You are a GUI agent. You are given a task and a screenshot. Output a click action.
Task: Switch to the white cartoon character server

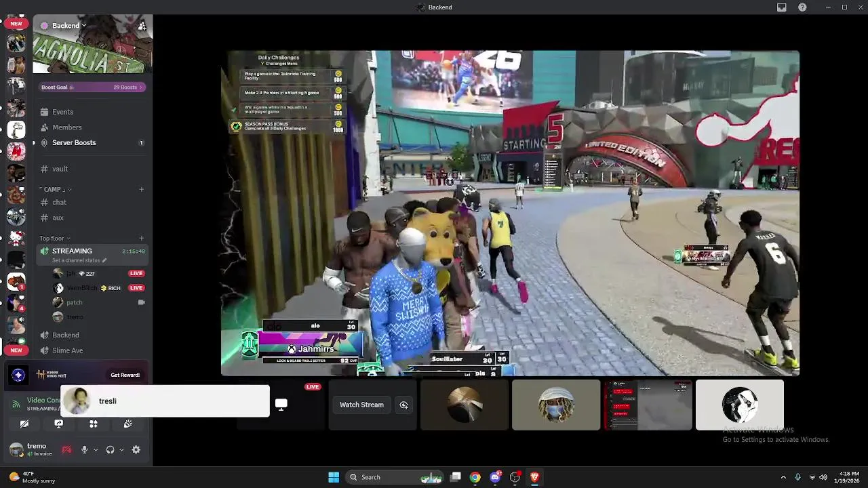click(16, 129)
